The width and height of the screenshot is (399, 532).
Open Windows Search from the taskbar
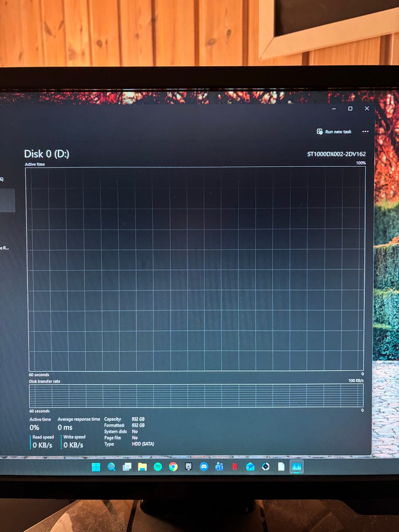[111, 467]
